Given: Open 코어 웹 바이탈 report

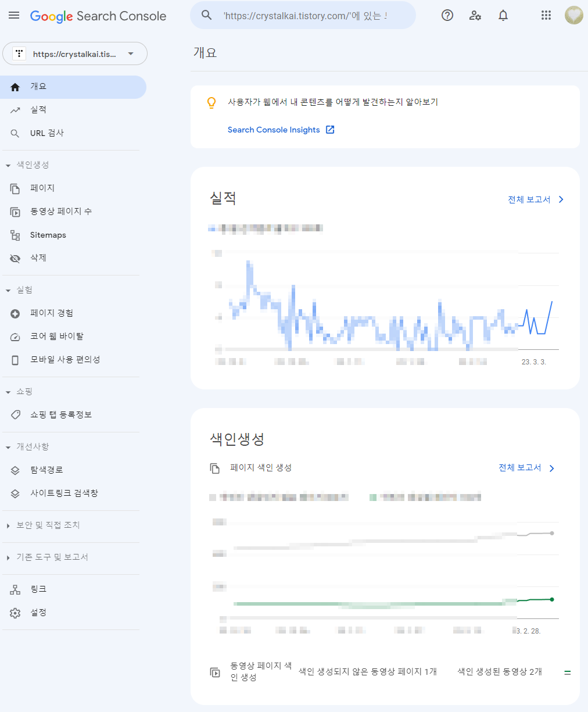Looking at the screenshot, I should [x=73, y=337].
